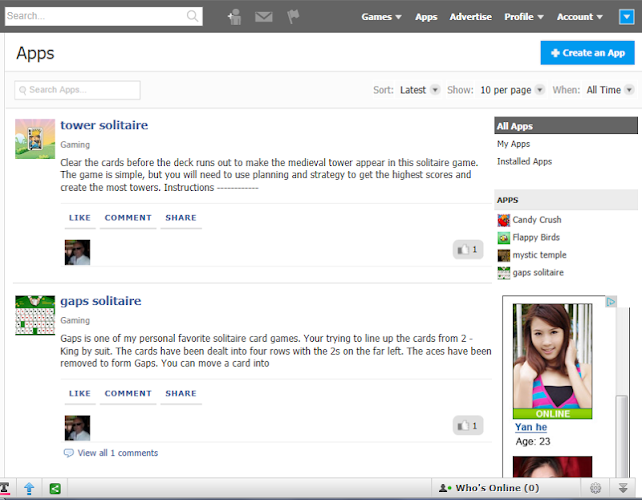Collapse the footer bar with the down arrow

coord(622,488)
